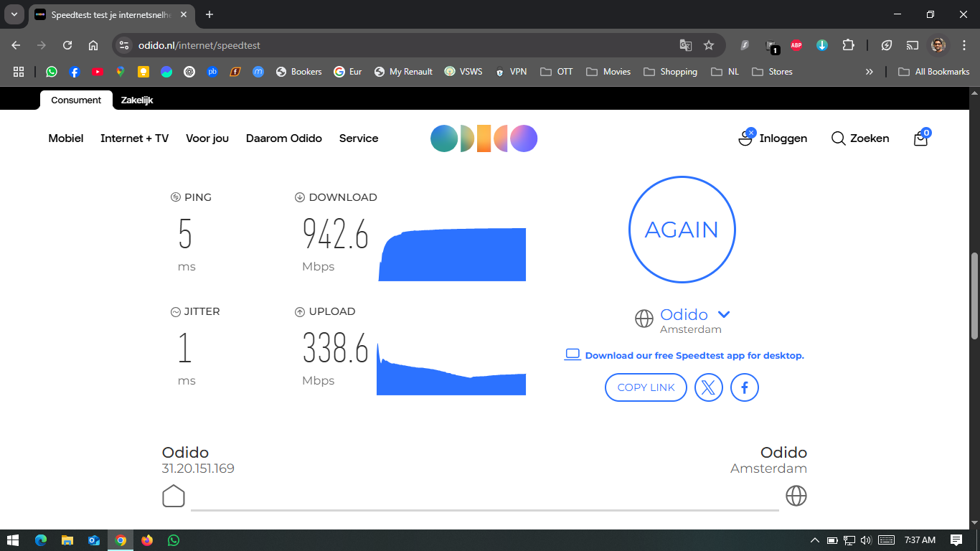
Task: Click the blue download arrow extension icon
Action: (x=822, y=45)
